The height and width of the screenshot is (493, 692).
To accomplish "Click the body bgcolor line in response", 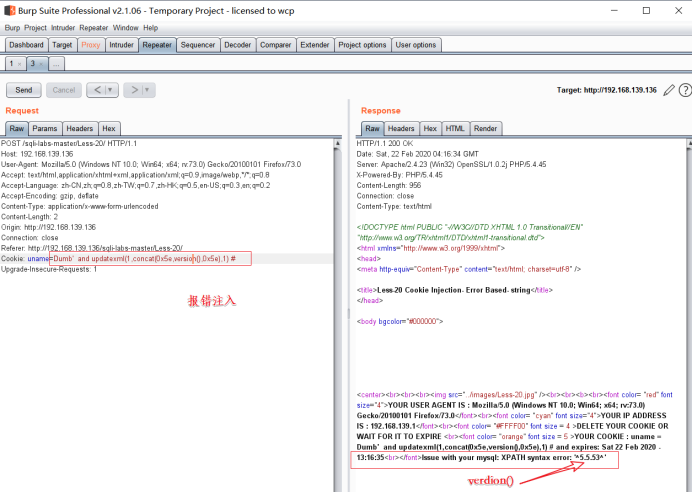I will (x=400, y=322).
